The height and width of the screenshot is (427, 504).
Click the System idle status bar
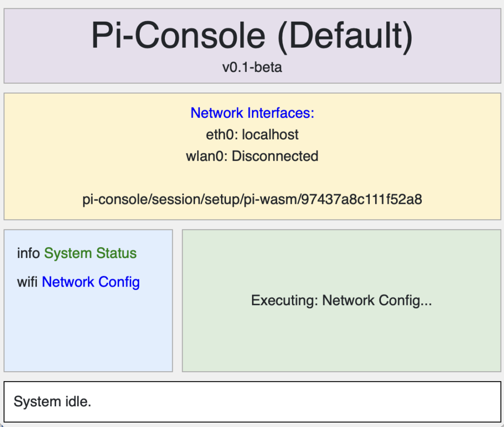[x=53, y=401]
